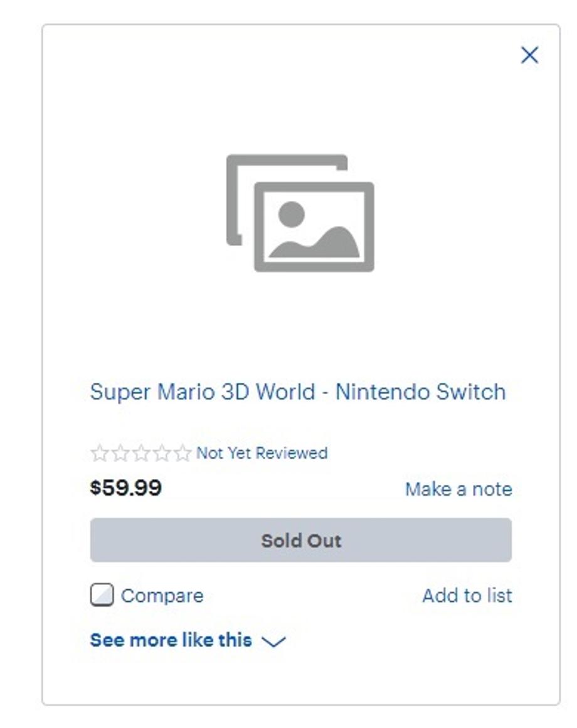Open the Not Yet Reviewed link

pyautogui.click(x=262, y=453)
